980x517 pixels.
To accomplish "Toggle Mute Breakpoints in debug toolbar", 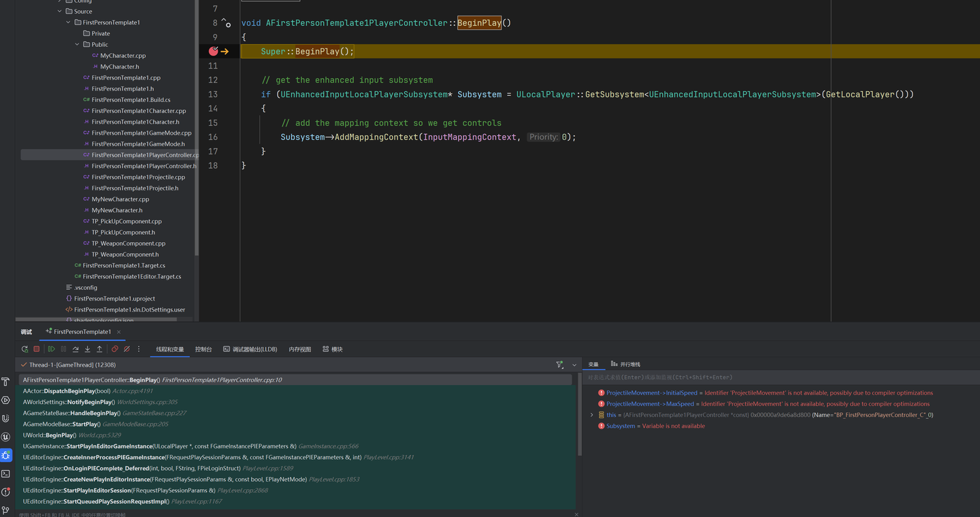I will coord(127,349).
